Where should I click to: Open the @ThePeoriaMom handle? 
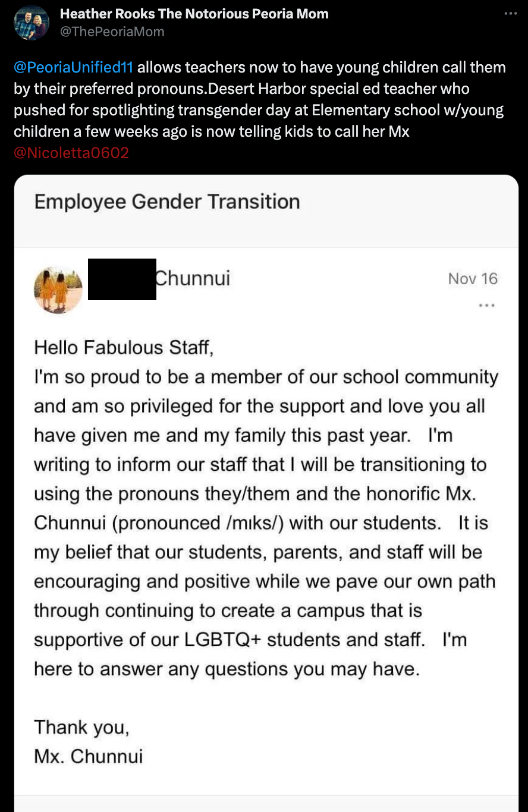(112, 32)
